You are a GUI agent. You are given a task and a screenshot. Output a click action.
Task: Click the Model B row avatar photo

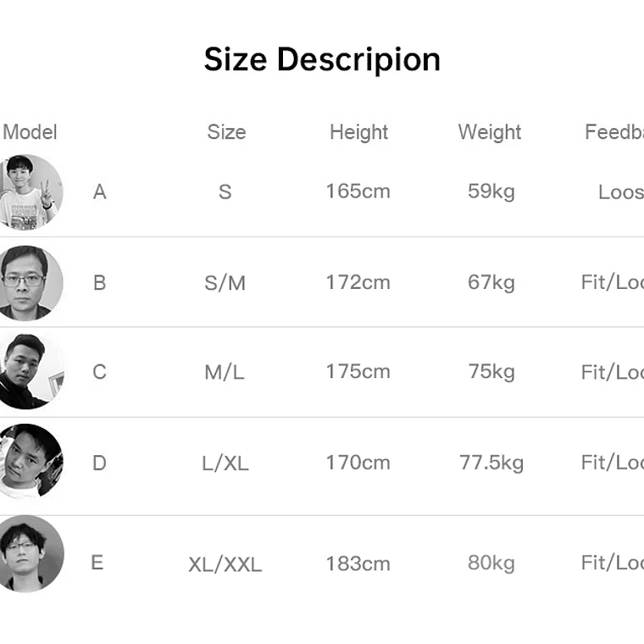pyautogui.click(x=27, y=283)
